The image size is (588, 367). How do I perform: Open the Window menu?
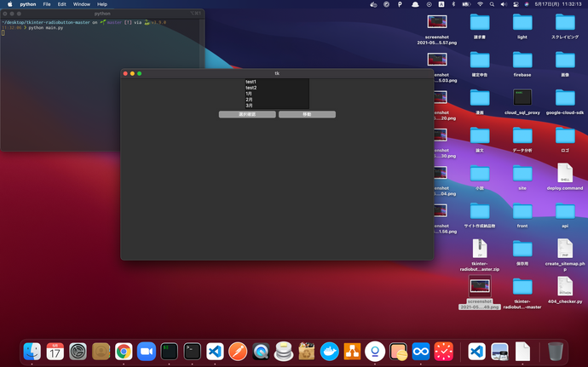coord(81,4)
